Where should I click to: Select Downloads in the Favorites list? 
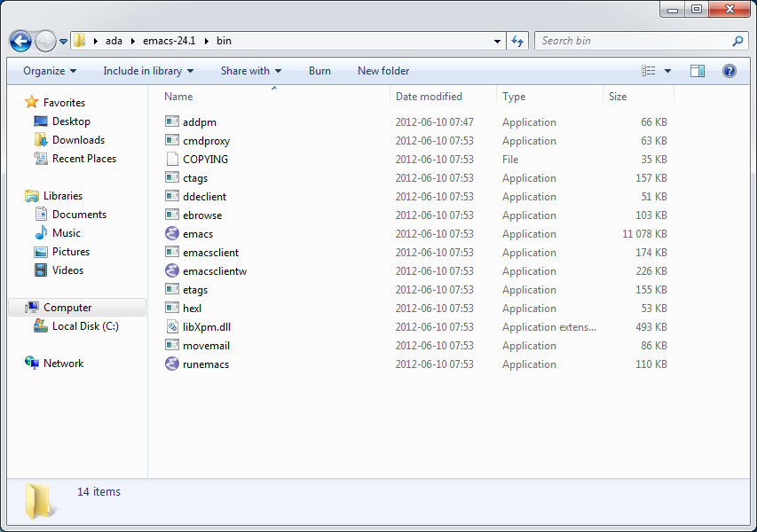click(78, 140)
